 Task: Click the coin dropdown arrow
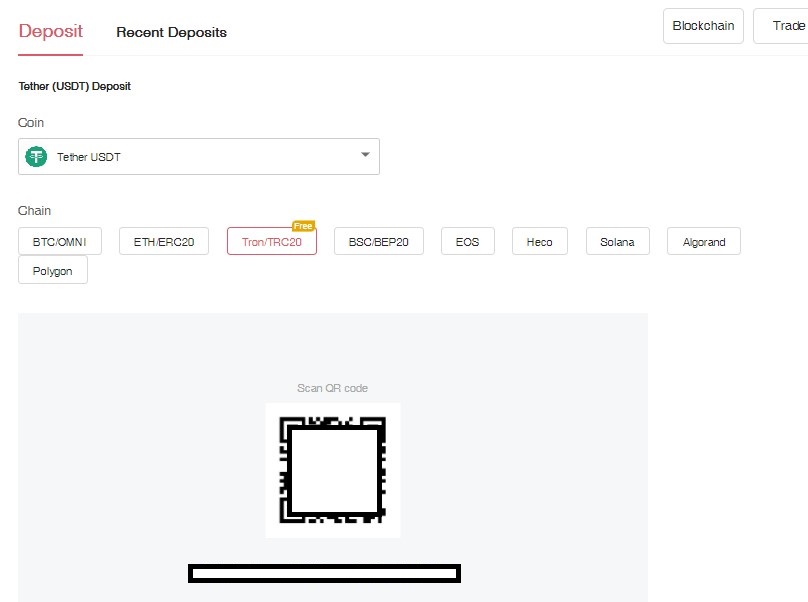click(x=365, y=155)
